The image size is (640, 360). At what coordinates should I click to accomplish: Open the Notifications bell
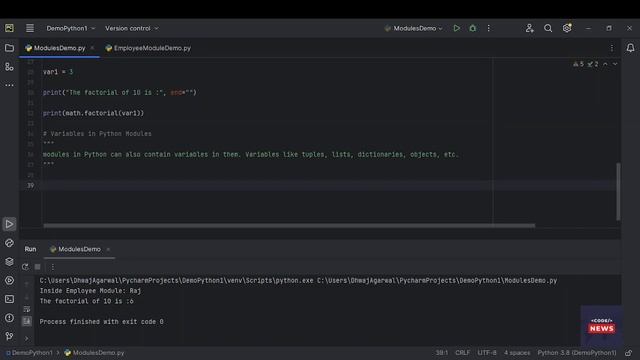click(x=630, y=48)
